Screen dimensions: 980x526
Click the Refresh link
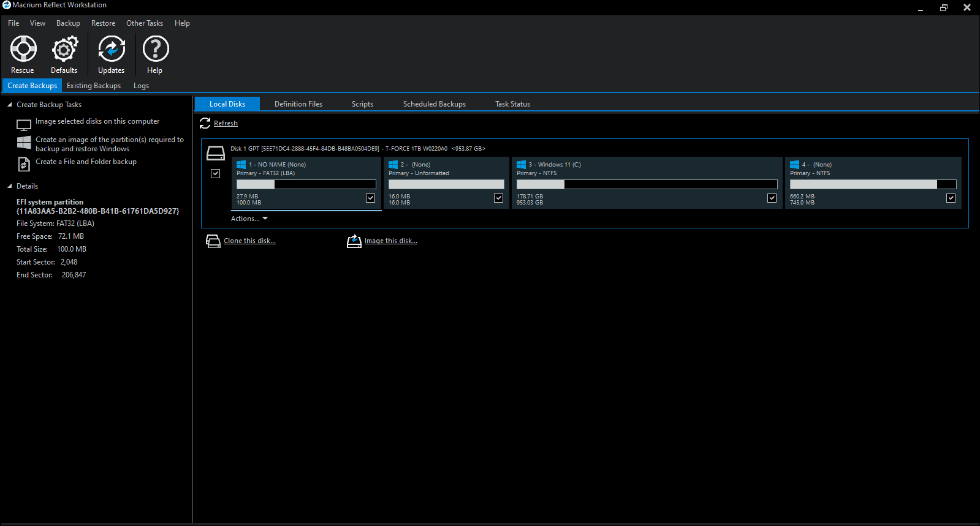point(226,124)
